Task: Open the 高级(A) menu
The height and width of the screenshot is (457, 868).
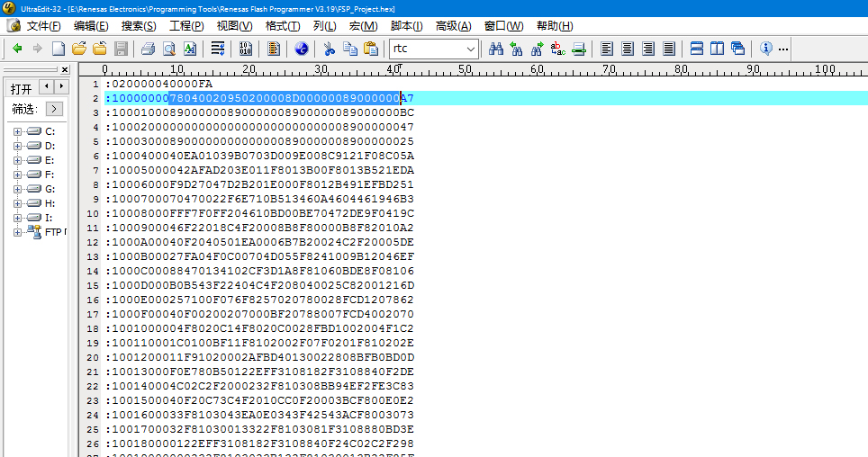Action: pos(454,26)
